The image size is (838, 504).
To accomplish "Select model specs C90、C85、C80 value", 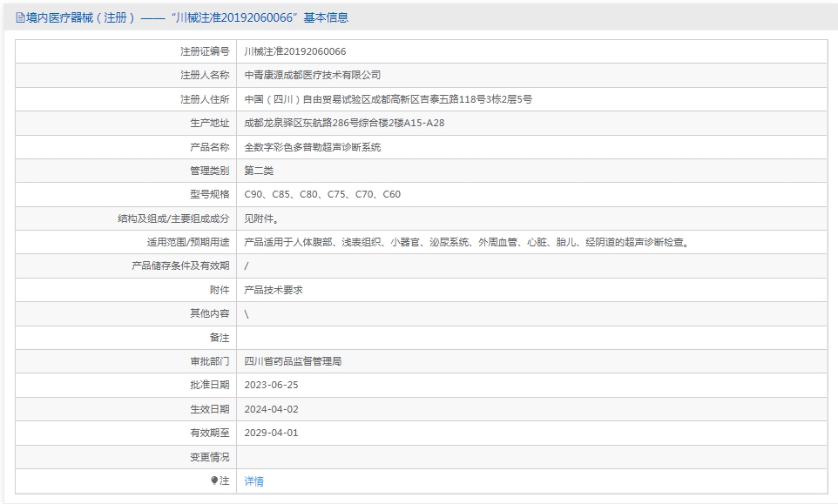I will click(322, 194).
